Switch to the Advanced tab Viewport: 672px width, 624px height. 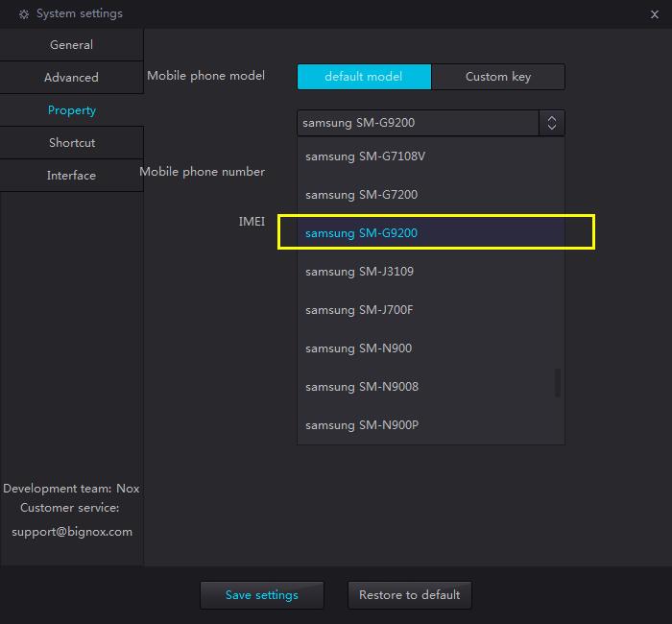(x=71, y=78)
